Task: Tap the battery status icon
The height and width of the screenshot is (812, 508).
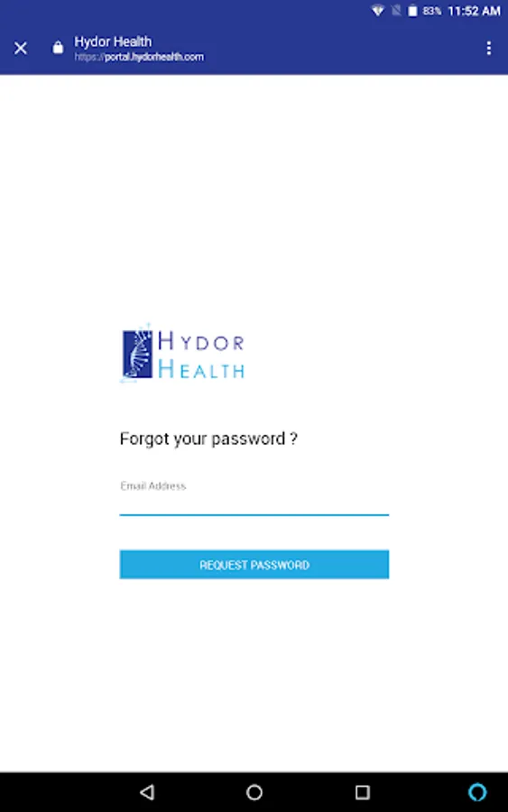Action: 412,10
